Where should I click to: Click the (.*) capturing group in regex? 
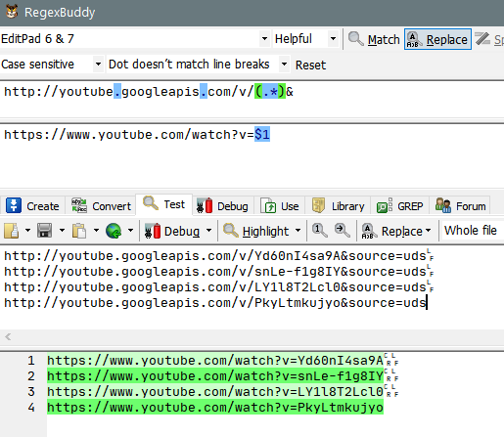coord(270,92)
